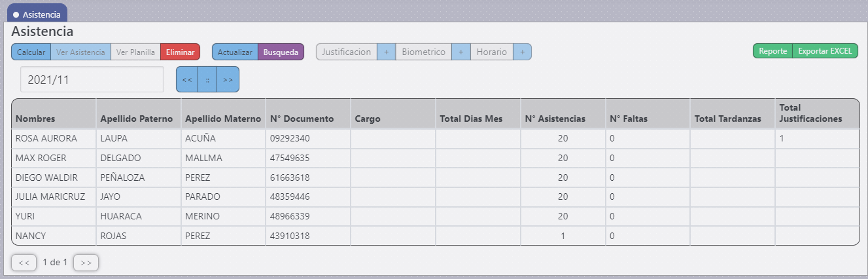
Task: Click Exportar EXCEL button
Action: coord(825,51)
